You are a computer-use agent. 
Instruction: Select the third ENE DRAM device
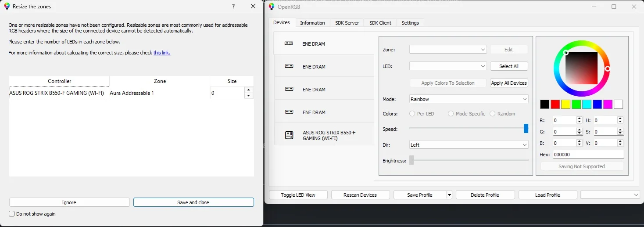pyautogui.click(x=324, y=90)
